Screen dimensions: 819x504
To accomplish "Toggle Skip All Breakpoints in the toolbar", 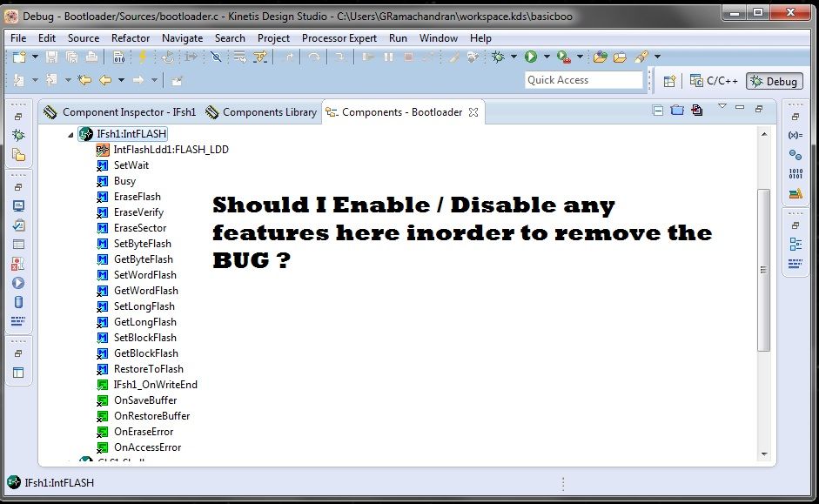I will [x=216, y=57].
